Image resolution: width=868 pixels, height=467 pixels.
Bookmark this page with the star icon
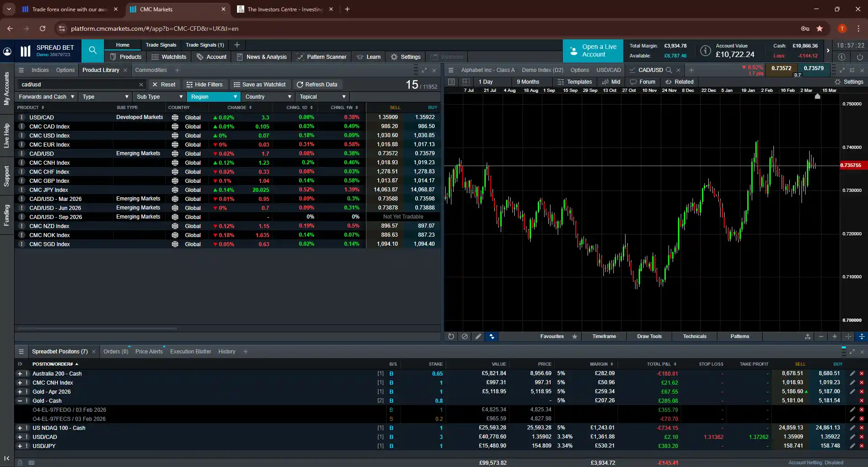coord(820,29)
